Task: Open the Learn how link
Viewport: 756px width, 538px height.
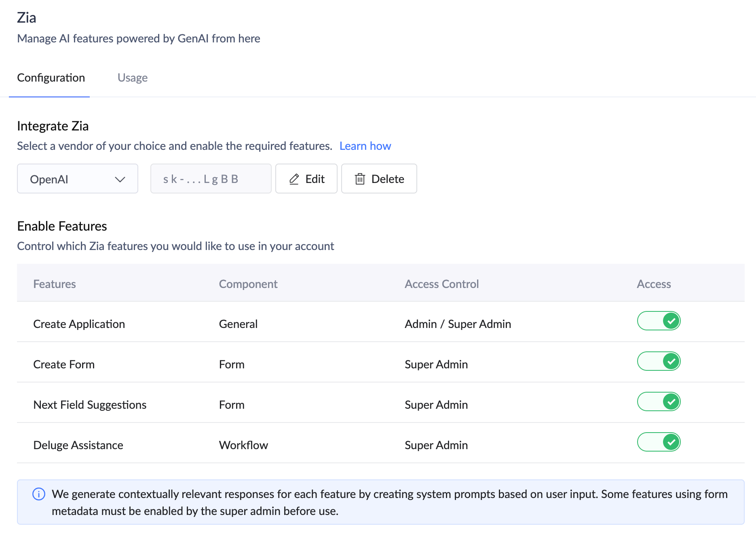Action: pyautogui.click(x=365, y=146)
